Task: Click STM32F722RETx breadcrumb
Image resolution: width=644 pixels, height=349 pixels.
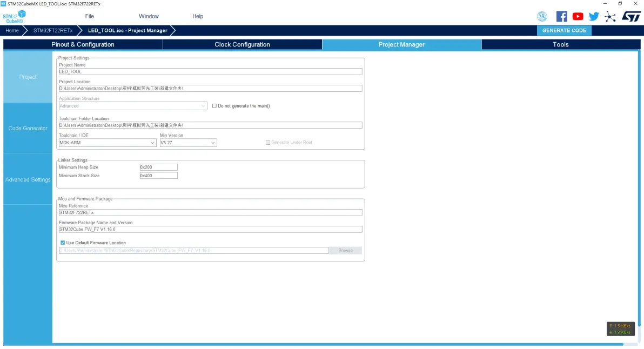Action: [x=52, y=30]
